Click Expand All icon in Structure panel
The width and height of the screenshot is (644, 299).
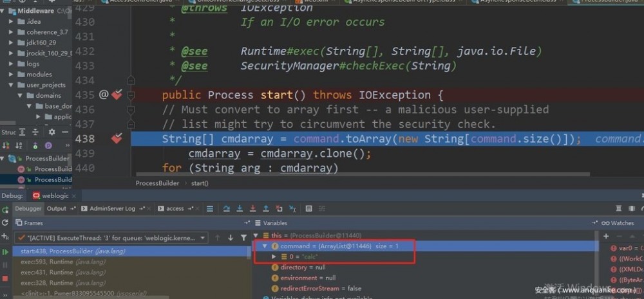pyautogui.click(x=22, y=132)
